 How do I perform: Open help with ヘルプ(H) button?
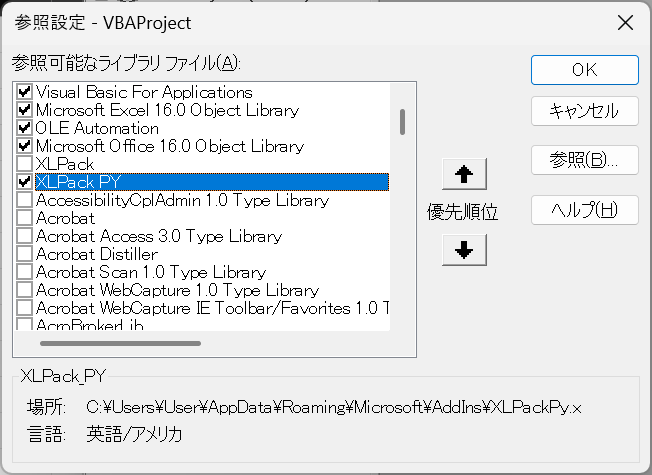click(x=584, y=210)
